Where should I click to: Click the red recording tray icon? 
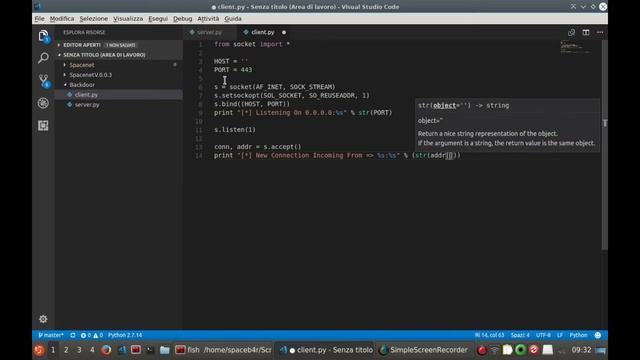point(482,350)
